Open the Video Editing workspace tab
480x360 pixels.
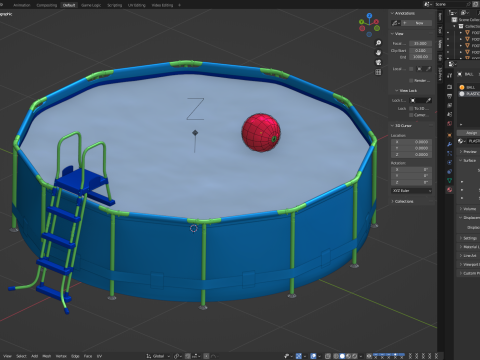tap(162, 5)
